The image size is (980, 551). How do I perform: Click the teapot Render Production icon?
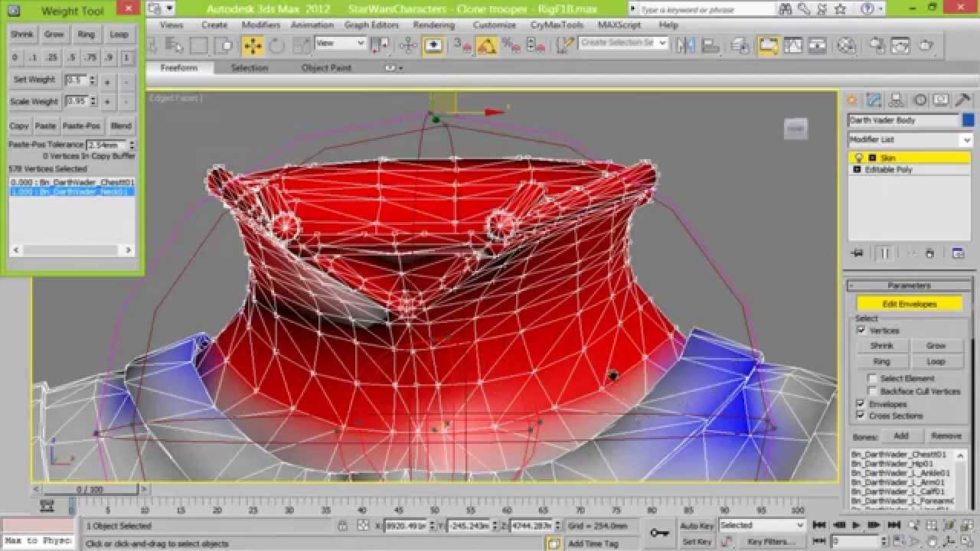coord(926,46)
